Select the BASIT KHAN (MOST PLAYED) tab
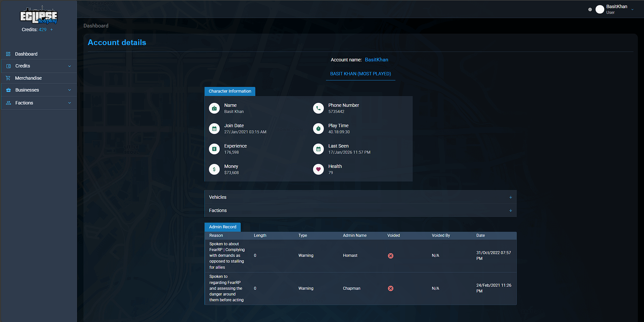Screen dimensions: 644x322 click(360, 74)
